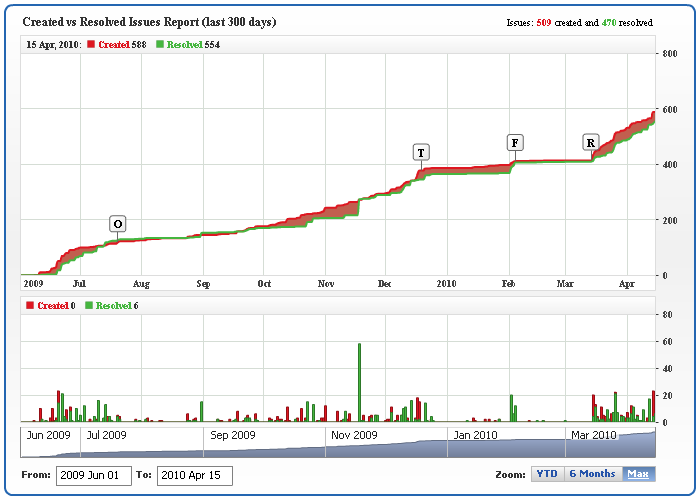
Task: Click Jan 2010 in the range overview strip
Action: (x=473, y=436)
